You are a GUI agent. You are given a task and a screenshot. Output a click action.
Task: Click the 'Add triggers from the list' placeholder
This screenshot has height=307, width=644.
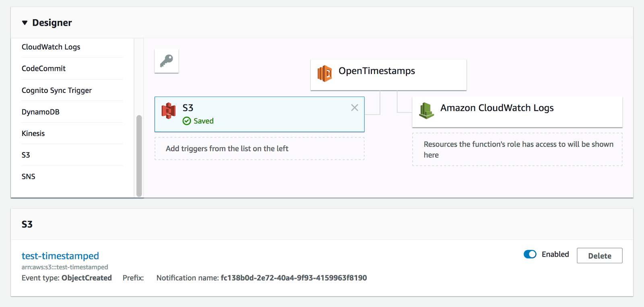point(260,148)
